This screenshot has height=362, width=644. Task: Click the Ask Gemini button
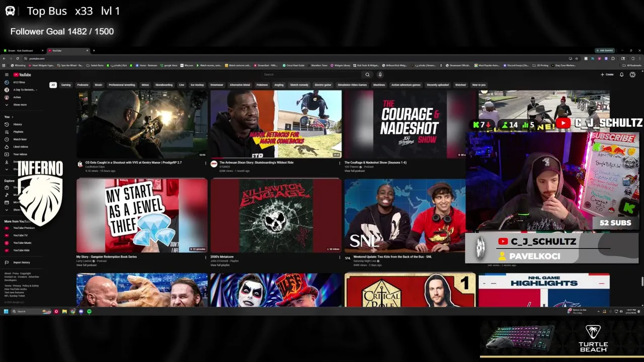(604, 50)
